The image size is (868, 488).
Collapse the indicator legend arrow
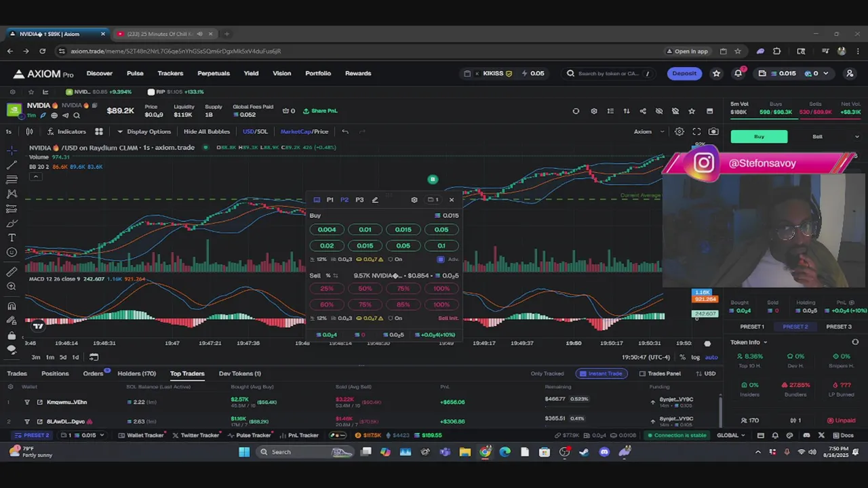click(x=35, y=176)
